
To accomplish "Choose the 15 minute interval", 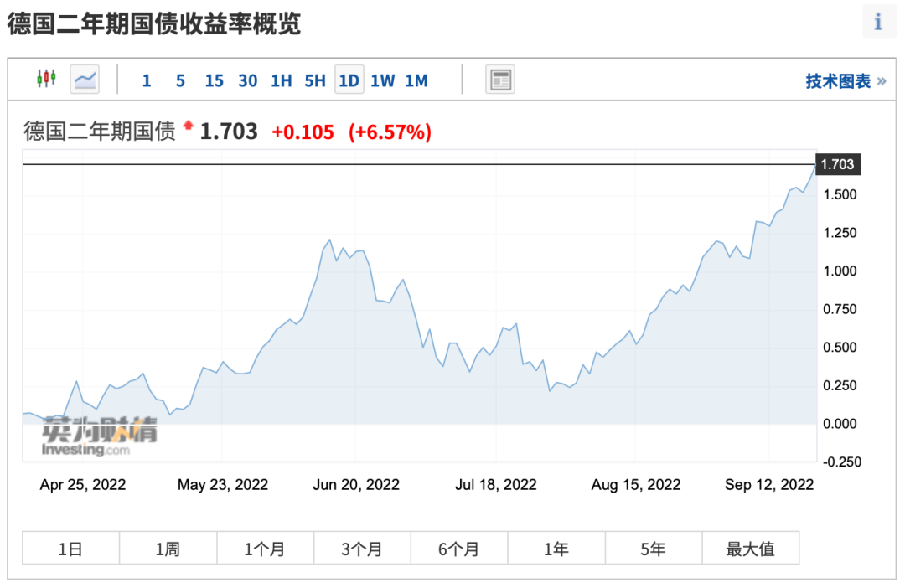I will 214,80.
